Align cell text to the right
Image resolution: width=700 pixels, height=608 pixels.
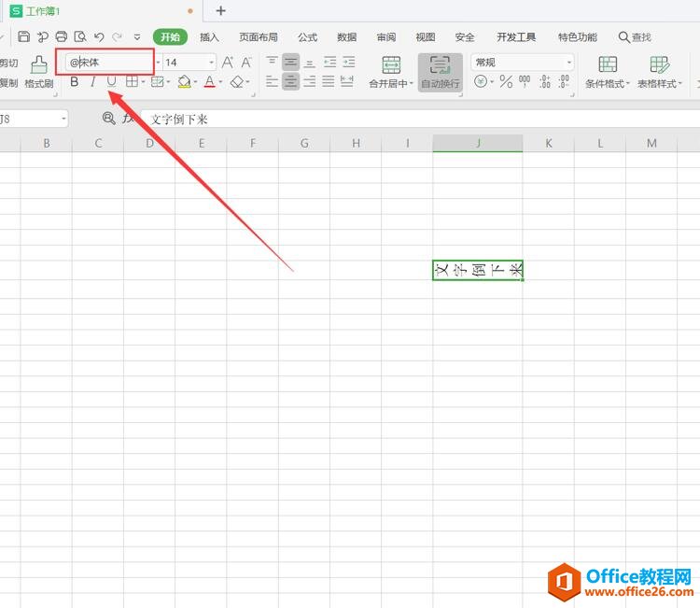point(309,81)
